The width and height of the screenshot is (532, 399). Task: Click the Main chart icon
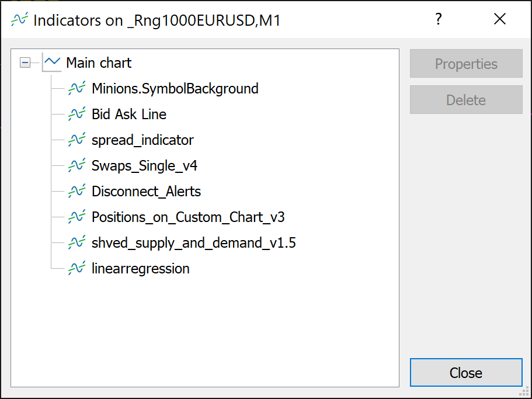tap(52, 63)
